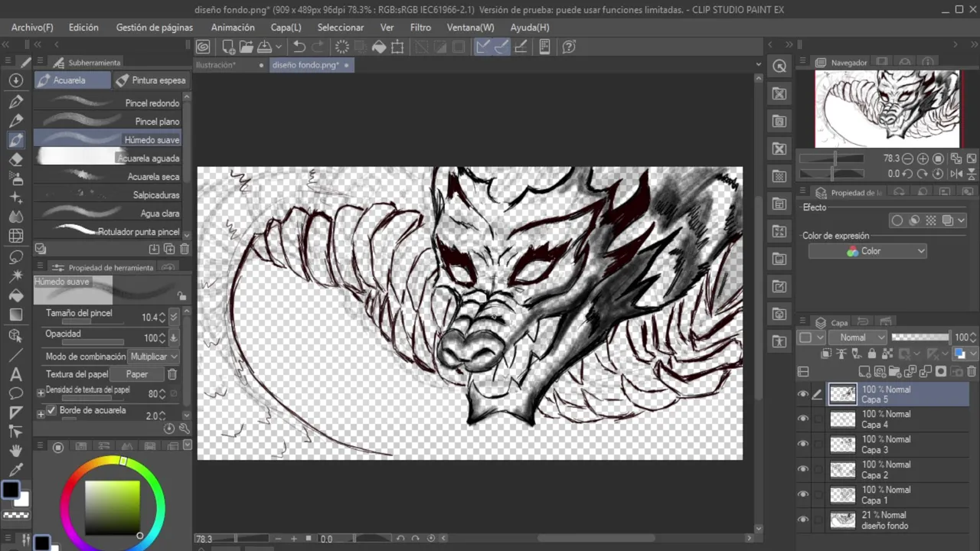Hide layer Capa 2
The height and width of the screenshot is (551, 980).
[x=802, y=469]
